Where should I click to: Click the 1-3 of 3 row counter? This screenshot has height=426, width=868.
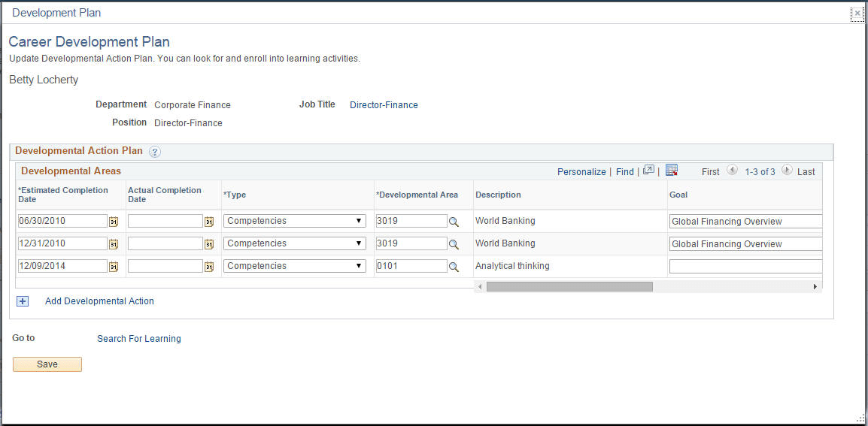[760, 172]
